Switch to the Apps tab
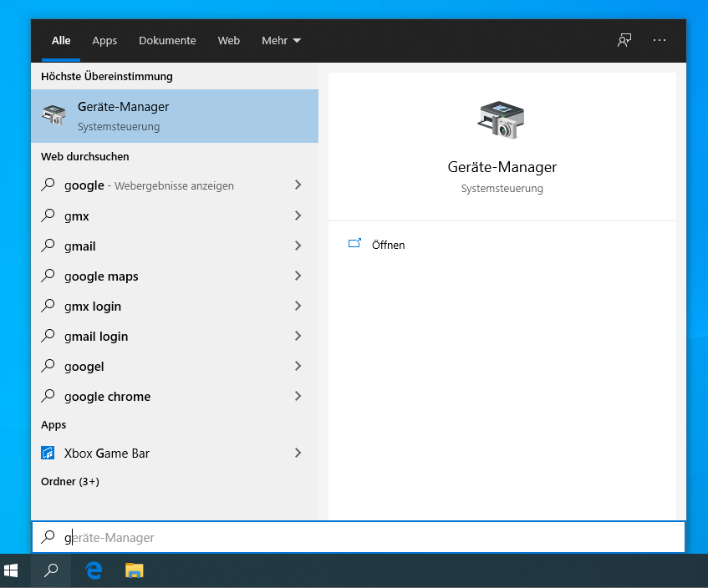The height and width of the screenshot is (588, 708). click(x=104, y=41)
